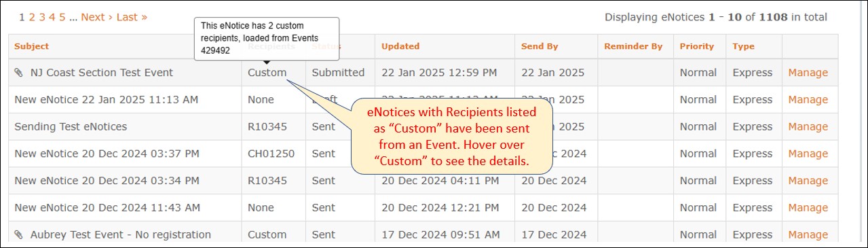Image resolution: width=868 pixels, height=248 pixels.
Task: Sort table by Subject column header
Action: [x=31, y=46]
